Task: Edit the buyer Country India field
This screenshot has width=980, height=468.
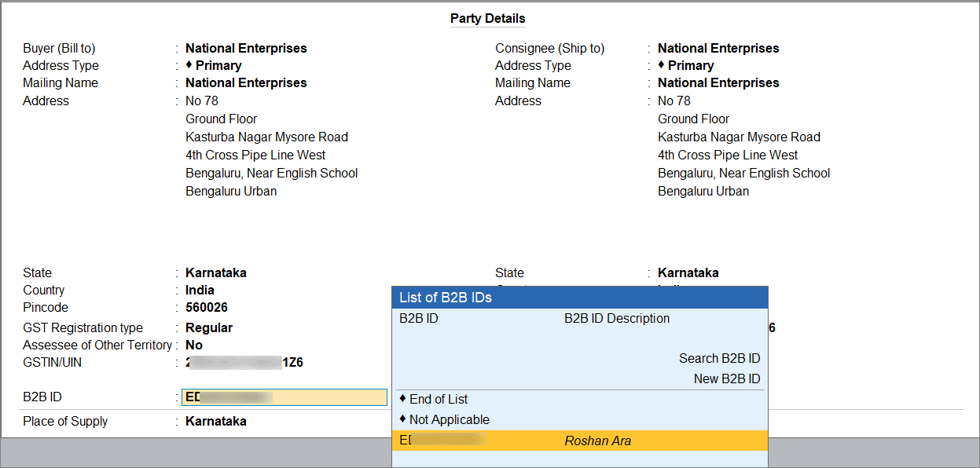Action: pyautogui.click(x=200, y=291)
